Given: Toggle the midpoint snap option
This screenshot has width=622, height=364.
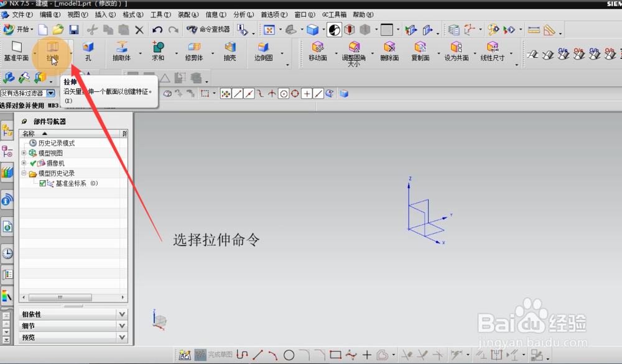Looking at the screenshot, I should 249,93.
